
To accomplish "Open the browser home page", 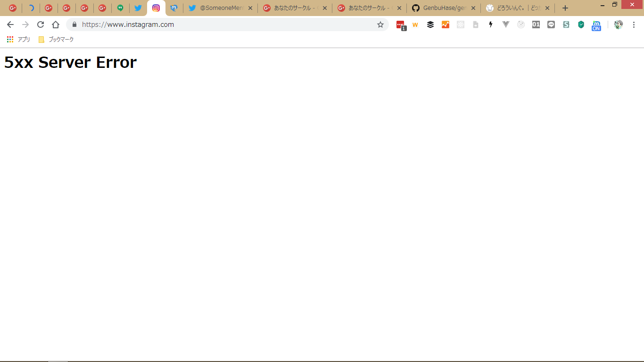I will pyautogui.click(x=56, y=25).
